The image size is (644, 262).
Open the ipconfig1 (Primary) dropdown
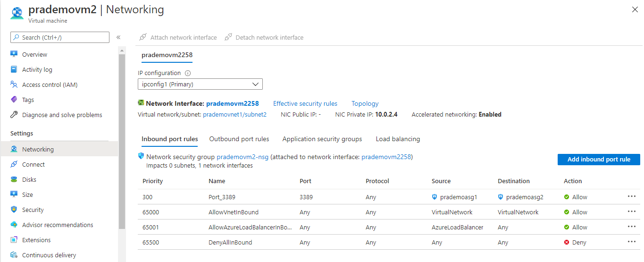click(200, 84)
